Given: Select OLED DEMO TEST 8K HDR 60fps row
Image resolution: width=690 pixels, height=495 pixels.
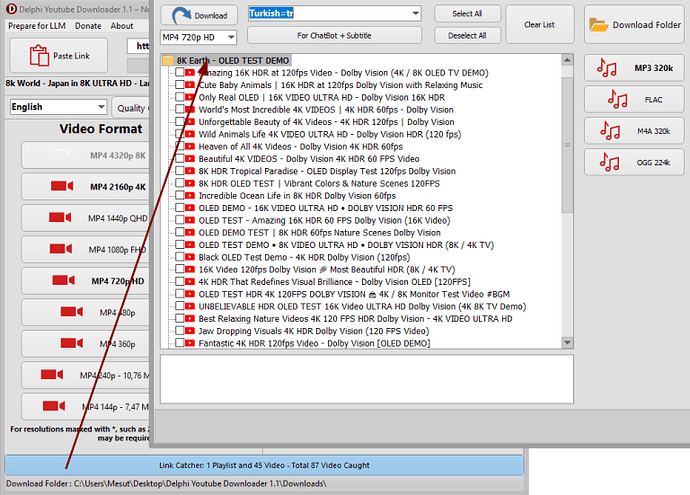Looking at the screenshot, I should 319,232.
